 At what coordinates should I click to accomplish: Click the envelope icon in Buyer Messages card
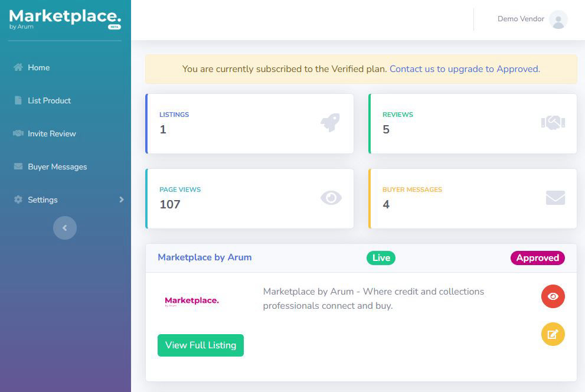coord(555,198)
